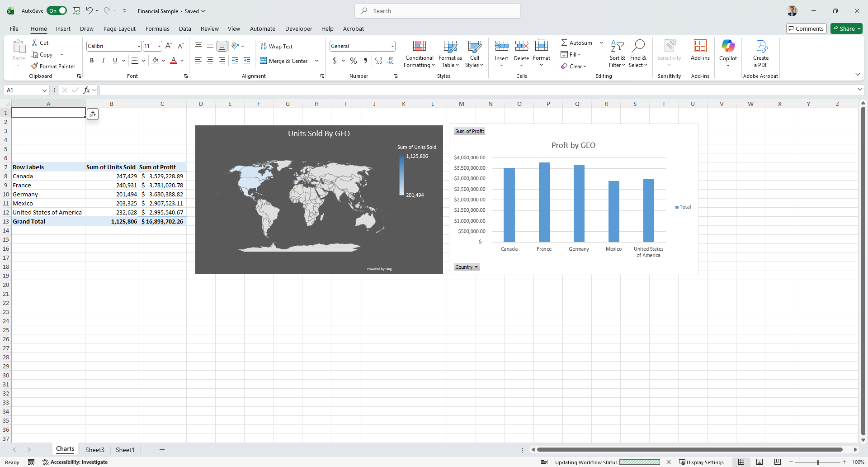Click the Copilot icon in the ribbon
Image resolution: width=868 pixels, height=467 pixels.
click(x=728, y=46)
